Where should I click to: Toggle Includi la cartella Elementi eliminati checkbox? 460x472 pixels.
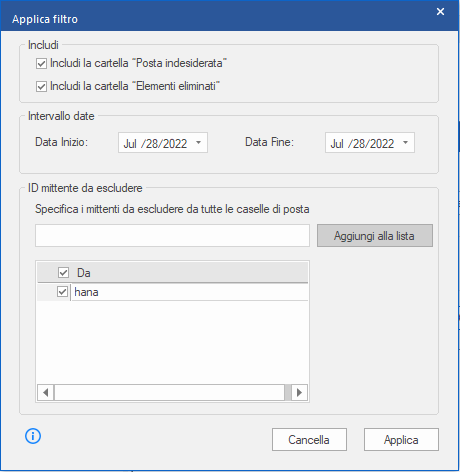point(41,87)
